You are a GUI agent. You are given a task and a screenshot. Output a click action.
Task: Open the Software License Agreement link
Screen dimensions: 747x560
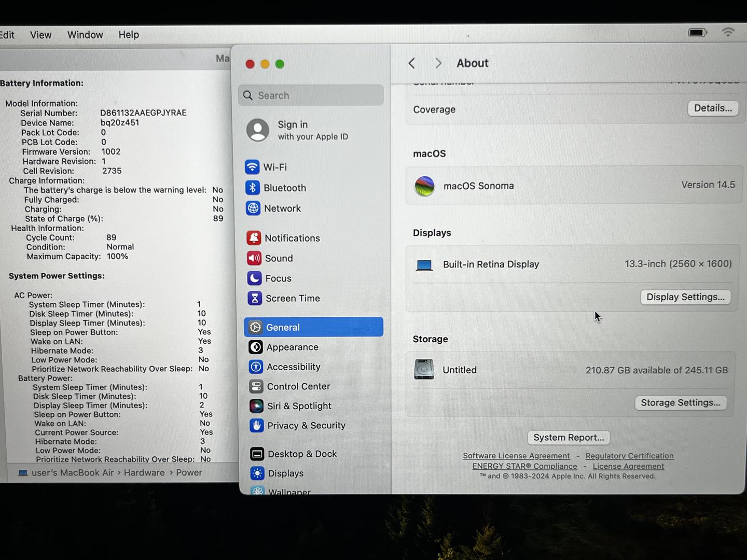(516, 456)
